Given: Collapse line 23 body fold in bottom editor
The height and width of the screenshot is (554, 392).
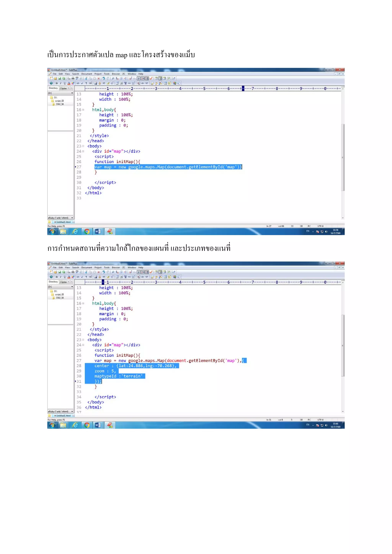Looking at the screenshot, I should [x=83, y=340].
